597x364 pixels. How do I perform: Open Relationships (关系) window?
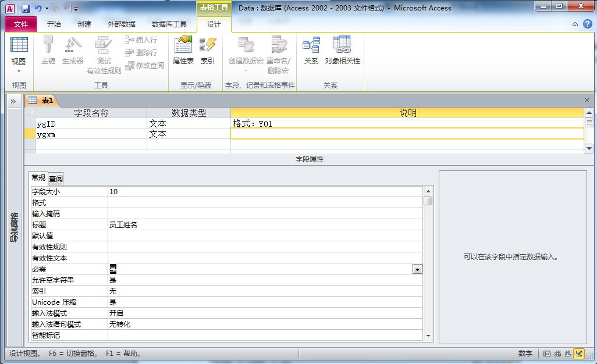[x=311, y=50]
